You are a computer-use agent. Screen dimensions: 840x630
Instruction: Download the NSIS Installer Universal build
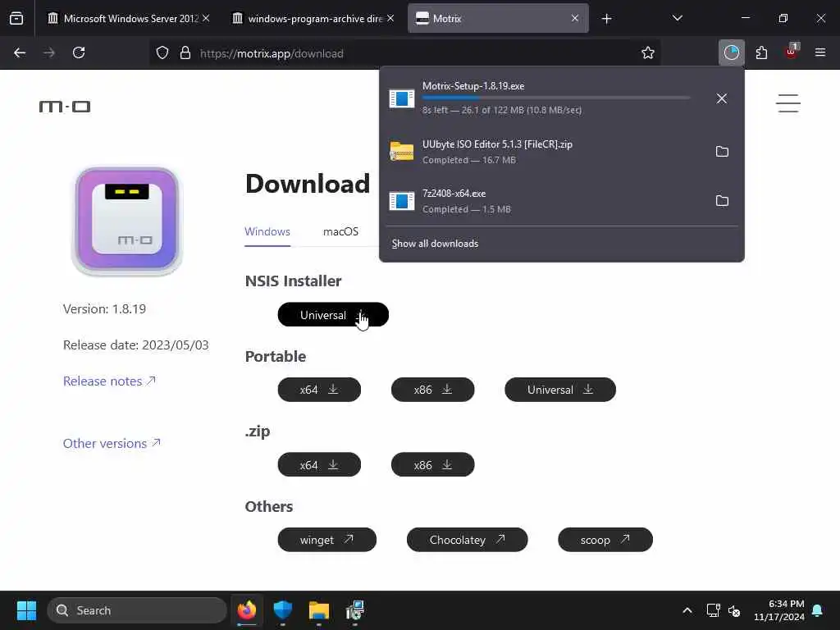[x=333, y=314]
